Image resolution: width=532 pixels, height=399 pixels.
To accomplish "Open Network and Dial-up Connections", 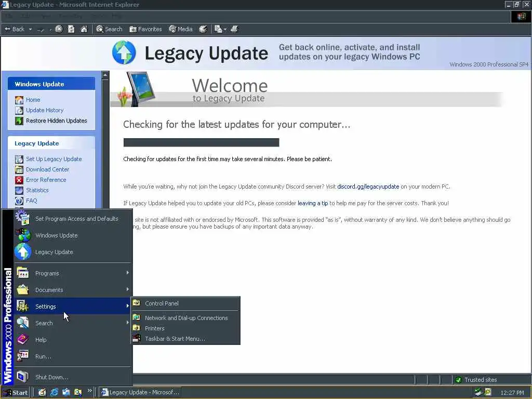I will [185, 318].
